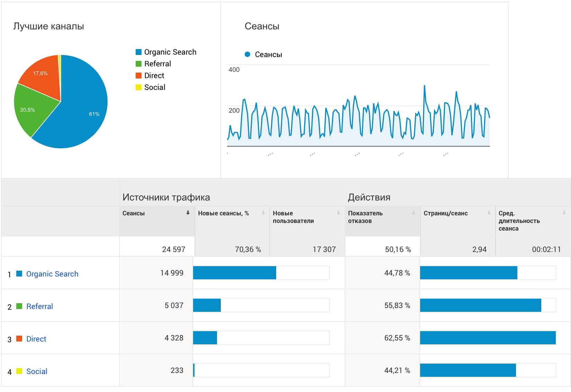Click the Direct legend orange swatch
Viewport: 571px width, 392px height.
138,76
